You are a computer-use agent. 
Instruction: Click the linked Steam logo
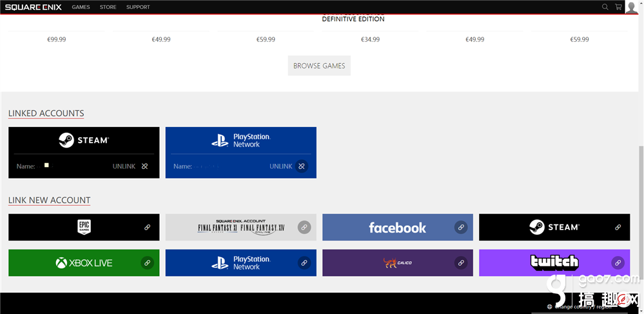tap(84, 140)
